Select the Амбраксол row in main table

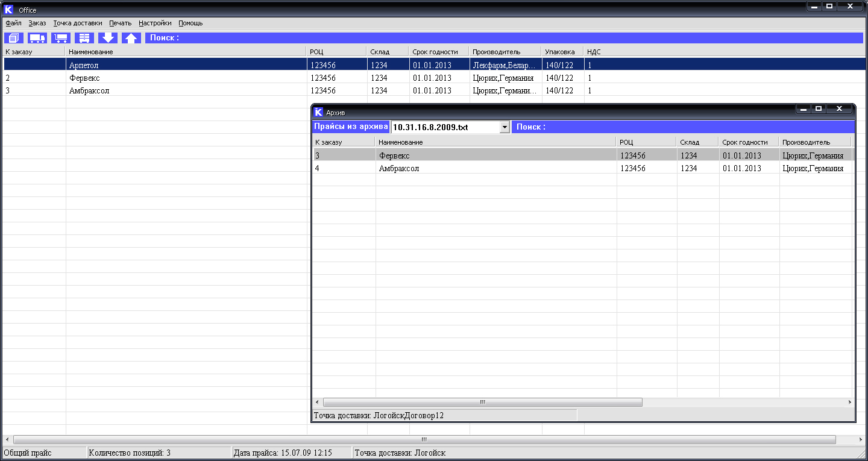coord(433,90)
